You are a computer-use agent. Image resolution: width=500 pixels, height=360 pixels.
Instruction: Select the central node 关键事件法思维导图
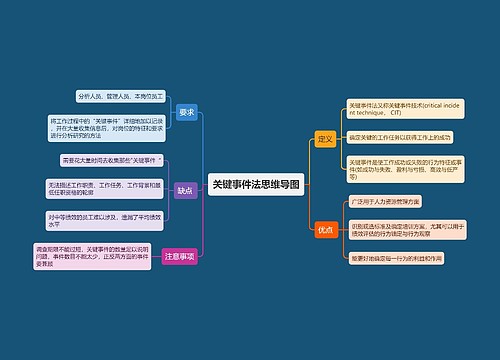[256, 184]
